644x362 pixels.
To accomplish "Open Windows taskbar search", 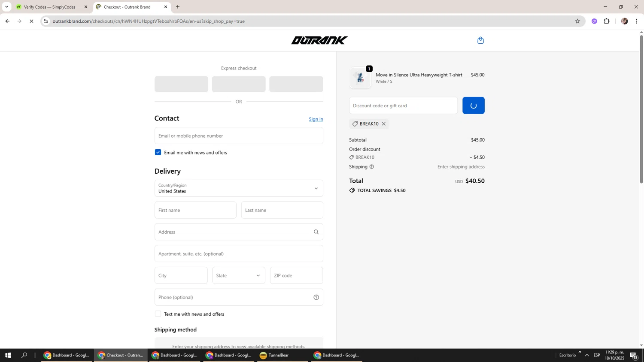I will click(x=24, y=355).
